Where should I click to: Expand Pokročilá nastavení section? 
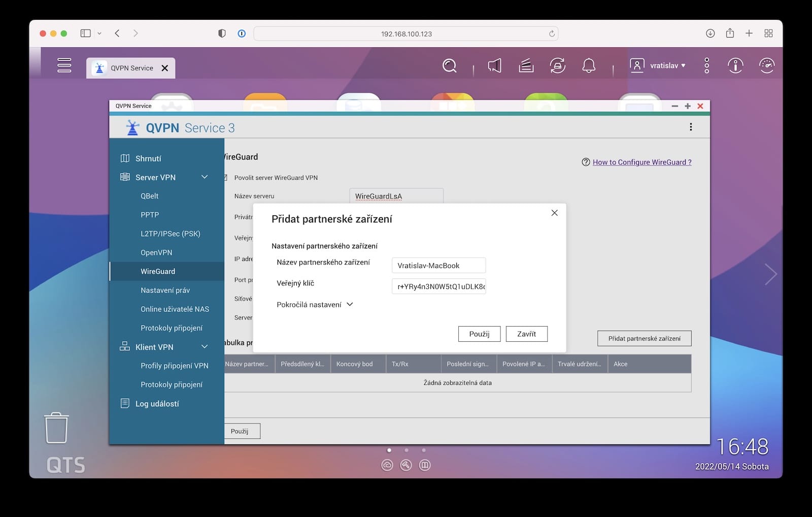pyautogui.click(x=315, y=305)
